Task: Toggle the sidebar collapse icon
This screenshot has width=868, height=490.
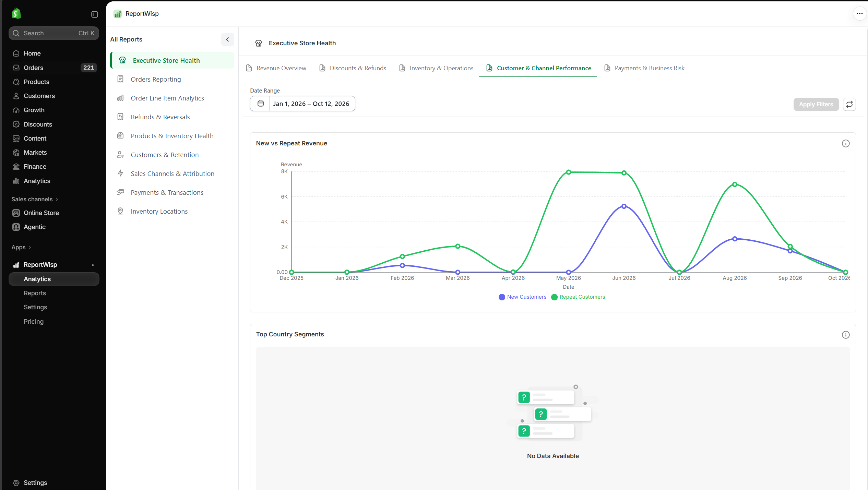Action: coord(95,14)
